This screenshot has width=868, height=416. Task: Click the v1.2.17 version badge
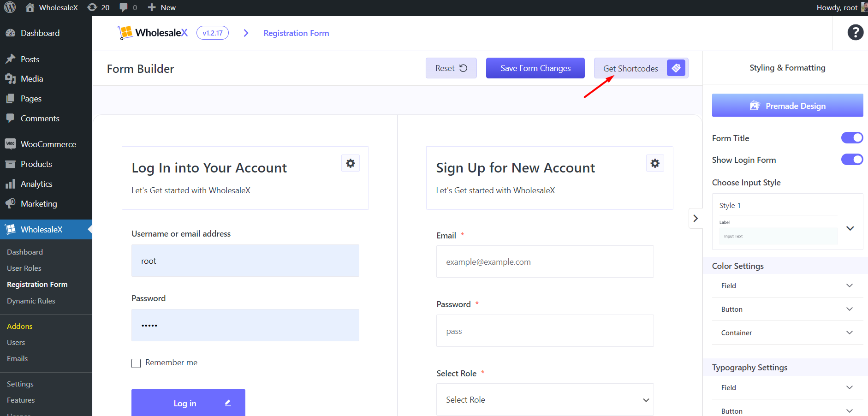[213, 33]
